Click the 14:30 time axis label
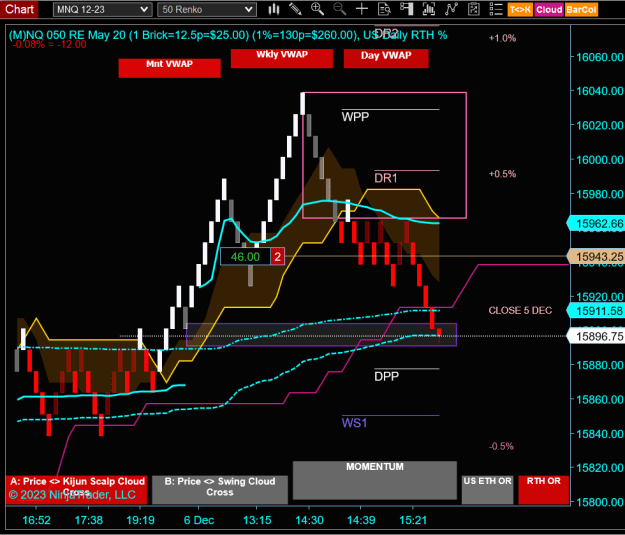 [309, 520]
